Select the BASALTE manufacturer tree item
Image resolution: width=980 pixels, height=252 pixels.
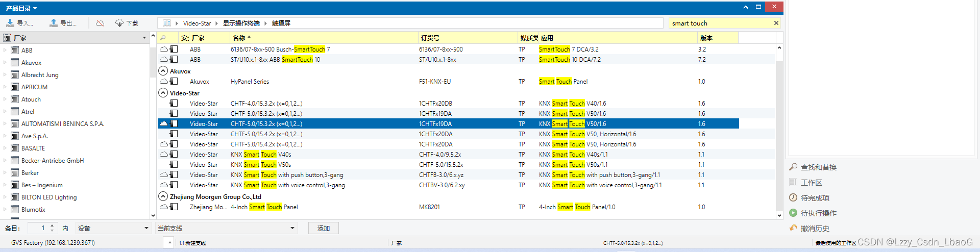[x=33, y=148]
